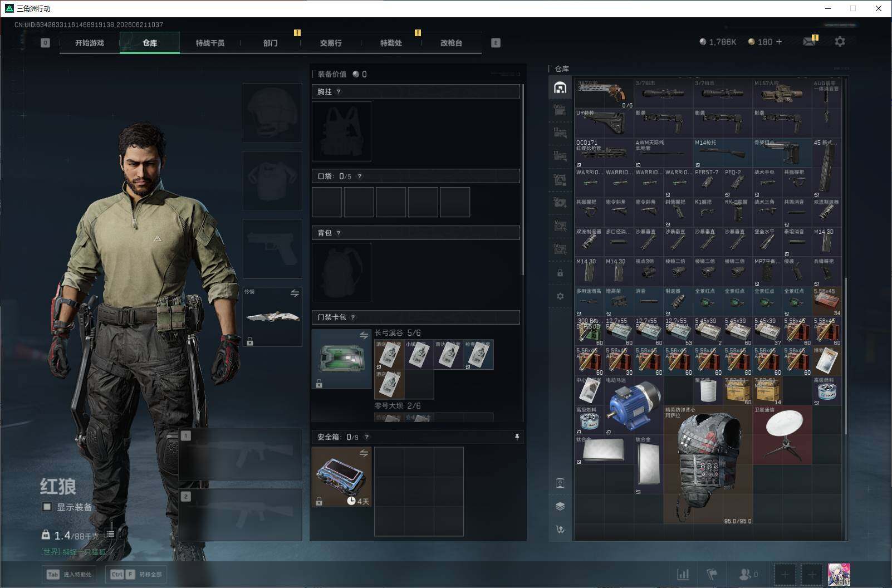892x588 pixels.
Task: Select the main stash icon in sidebar
Action: (x=560, y=87)
